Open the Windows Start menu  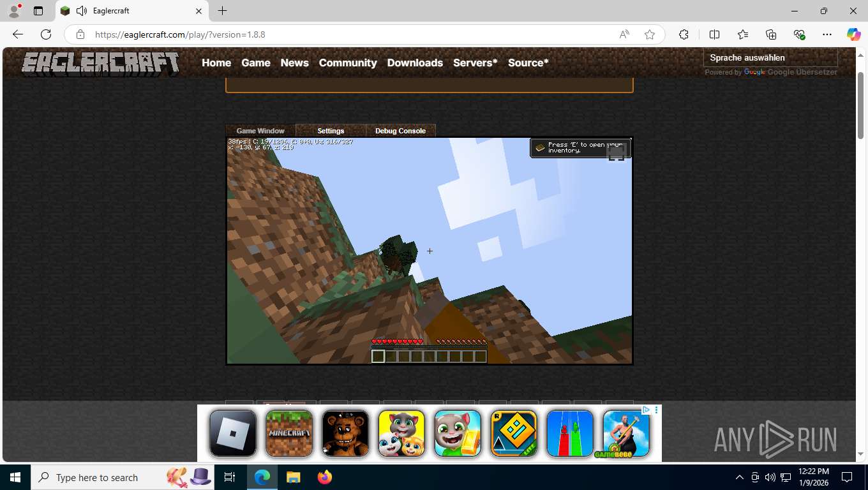click(15, 477)
